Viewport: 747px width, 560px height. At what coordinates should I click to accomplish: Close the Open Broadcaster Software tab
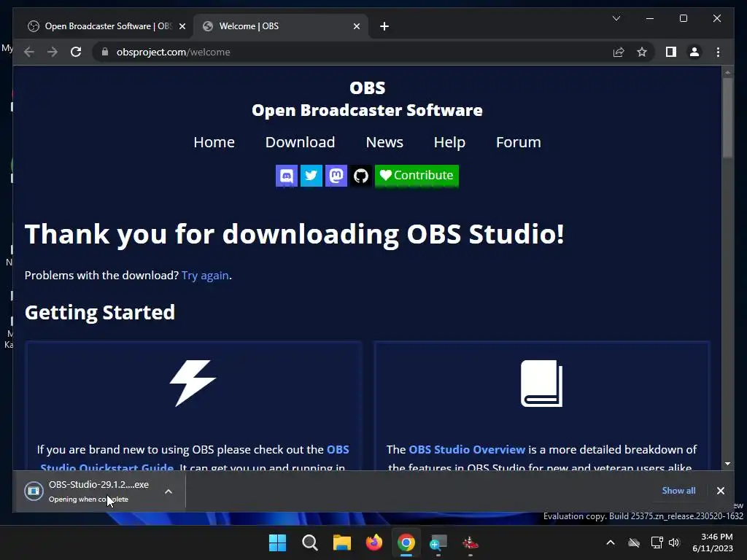point(182,26)
